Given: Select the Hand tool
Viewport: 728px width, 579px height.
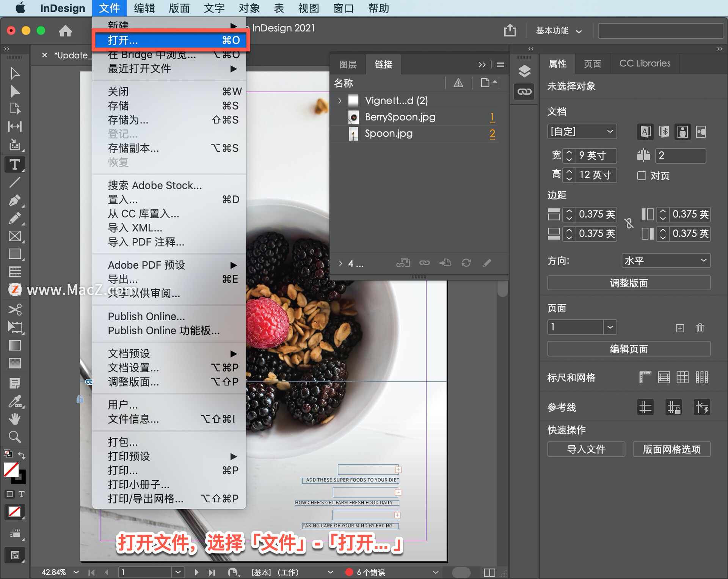Looking at the screenshot, I should click(x=14, y=419).
